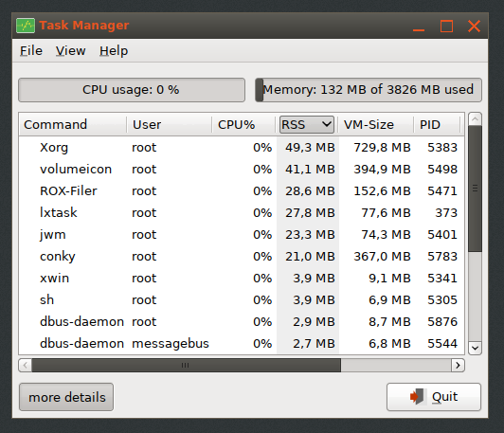Select the Xorg process row
The height and width of the screenshot is (433, 504).
click(242, 148)
